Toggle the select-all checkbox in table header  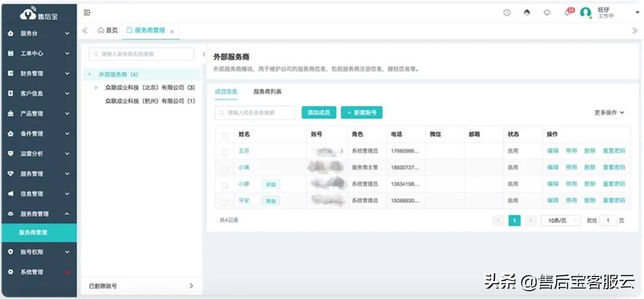224,136
